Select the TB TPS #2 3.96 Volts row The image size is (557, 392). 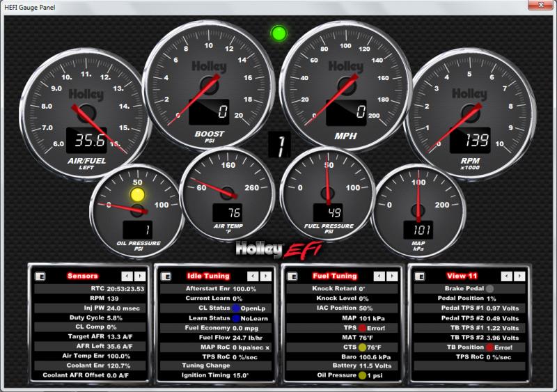coord(469,338)
